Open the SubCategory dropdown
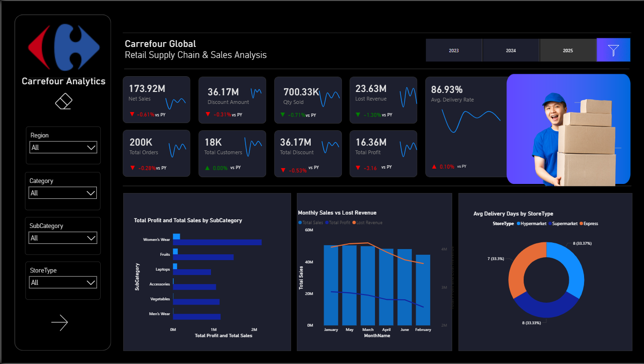Image resolution: width=644 pixels, height=364 pixels. [63, 238]
